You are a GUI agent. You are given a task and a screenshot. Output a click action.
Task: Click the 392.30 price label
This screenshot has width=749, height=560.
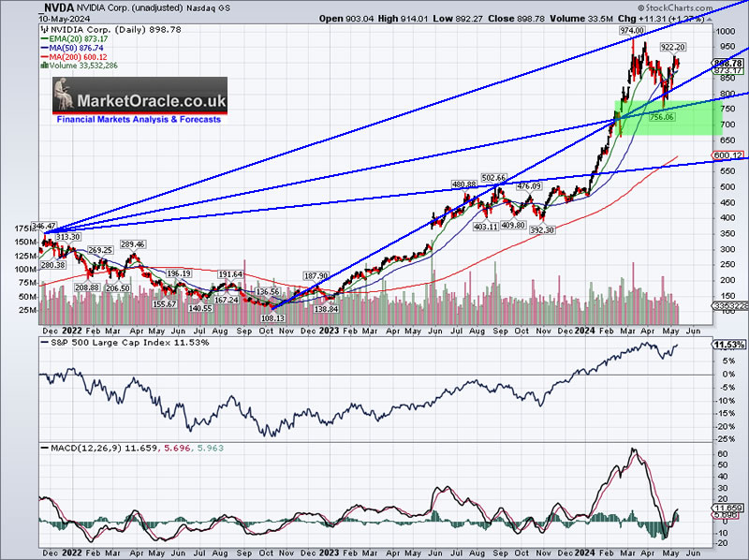coord(542,229)
